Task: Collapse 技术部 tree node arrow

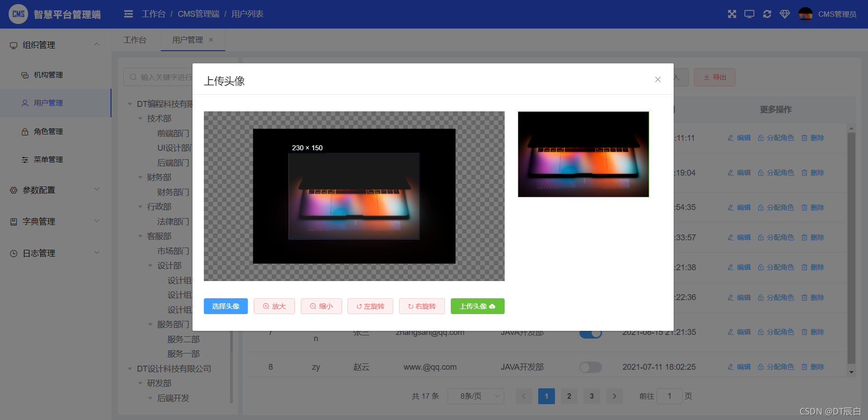Action: pos(140,119)
